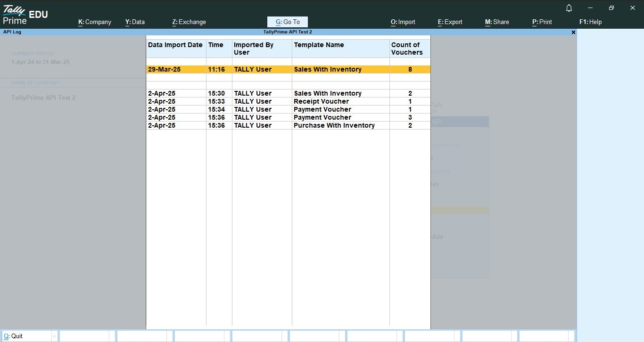The width and height of the screenshot is (644, 342).
Task: Click the Go To button
Action: pos(288,22)
